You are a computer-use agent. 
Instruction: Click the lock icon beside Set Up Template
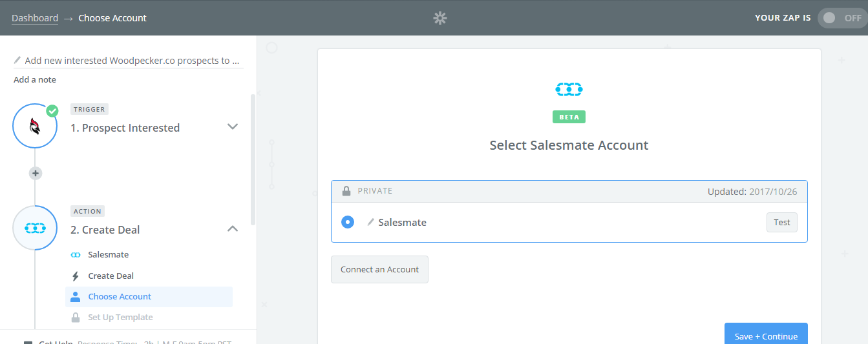(x=76, y=317)
